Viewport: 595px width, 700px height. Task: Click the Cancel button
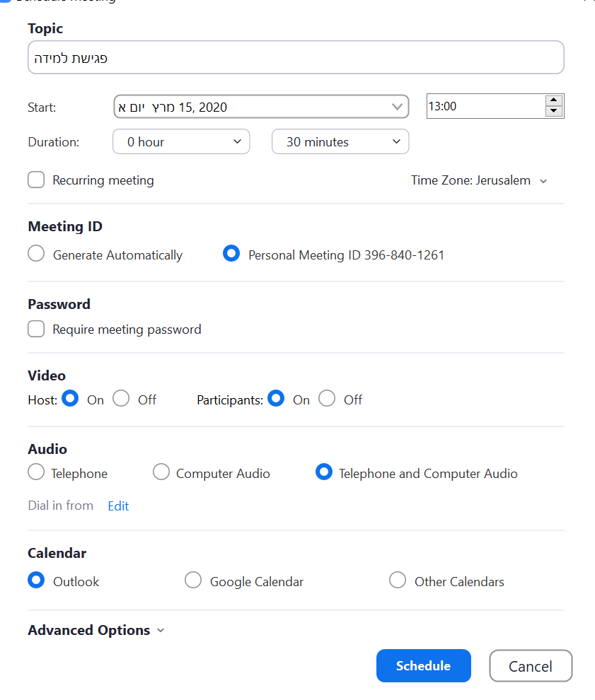coord(531,665)
